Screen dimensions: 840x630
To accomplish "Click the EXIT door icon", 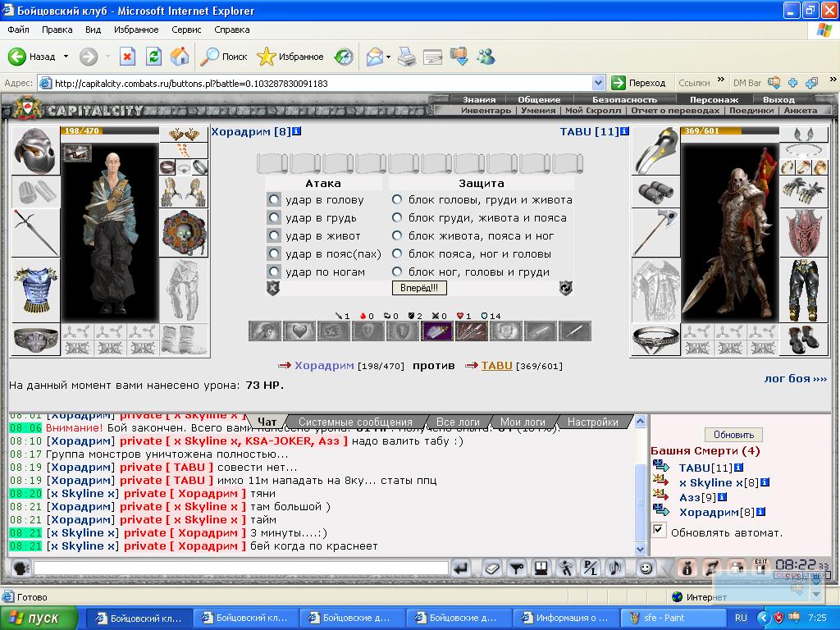I will click(760, 566).
